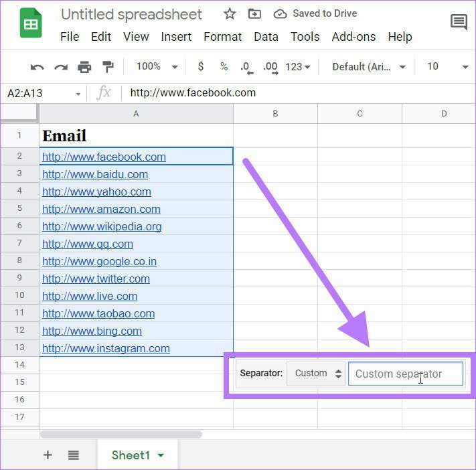Image resolution: width=476 pixels, height=470 pixels.
Task: Click the Move to folder icon
Action: 254,14
